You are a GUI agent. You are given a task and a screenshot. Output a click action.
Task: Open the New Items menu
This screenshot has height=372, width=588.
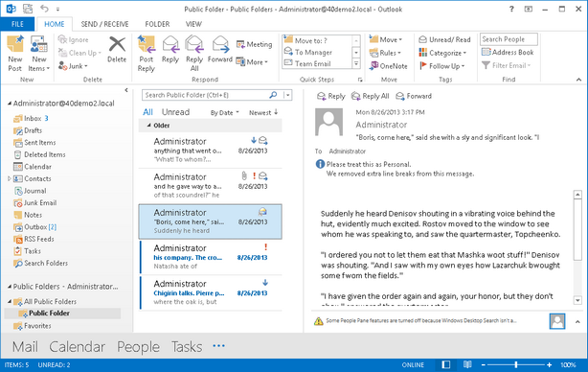click(x=39, y=54)
